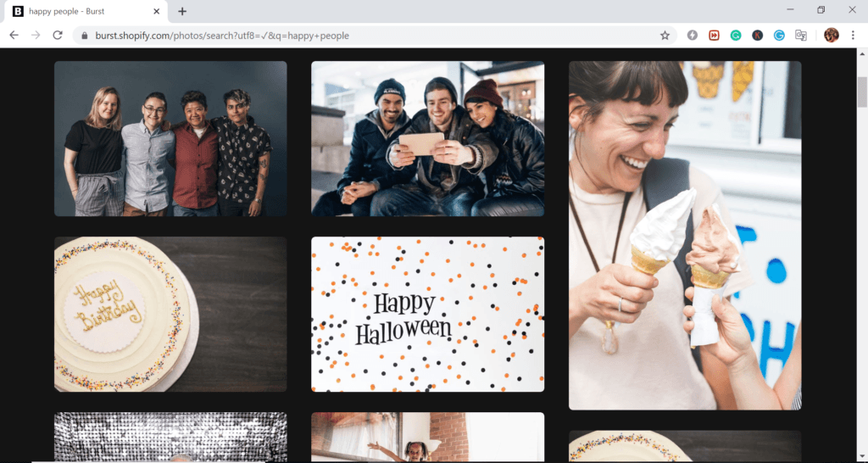The width and height of the screenshot is (868, 463).
Task: Select the happy people - Burst tab
Action: [x=86, y=11]
